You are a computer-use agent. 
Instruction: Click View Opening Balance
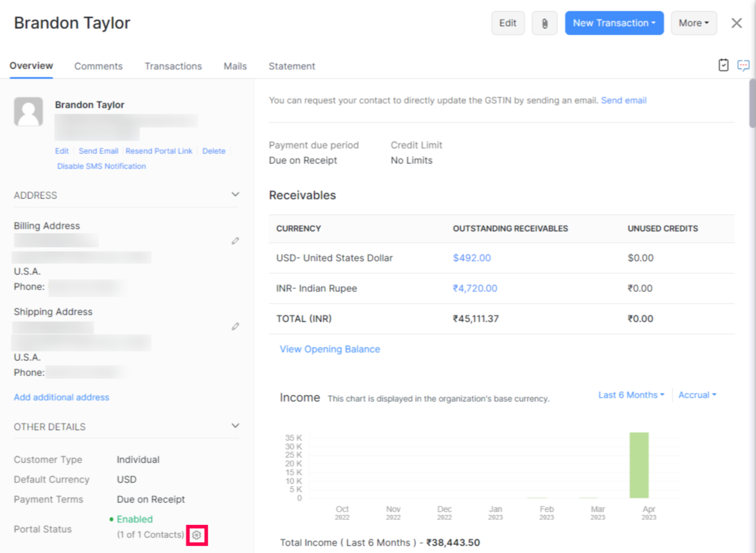329,349
